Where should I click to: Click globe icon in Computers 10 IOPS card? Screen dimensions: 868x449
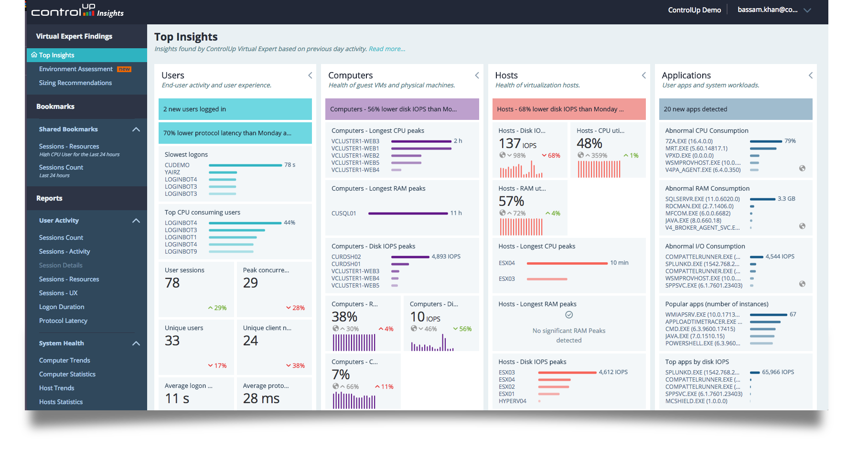[414, 329]
